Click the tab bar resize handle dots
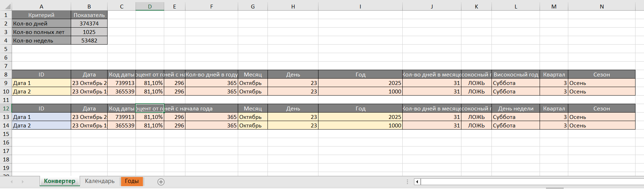The image size is (644, 189). 407,182
